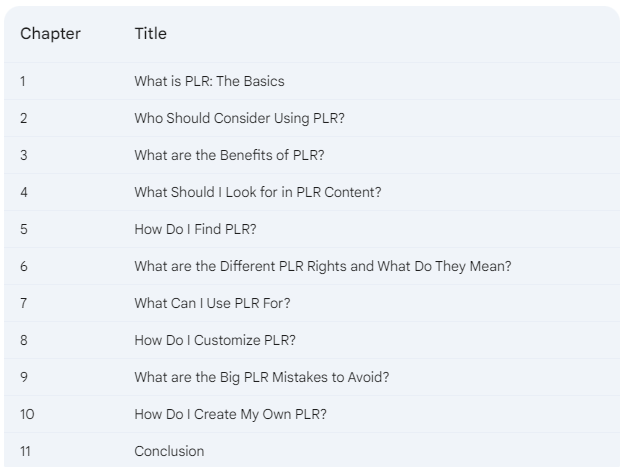Select "Big PLR Mistakes to Avoid?" title
The height and width of the screenshot is (467, 628).
[x=261, y=377]
